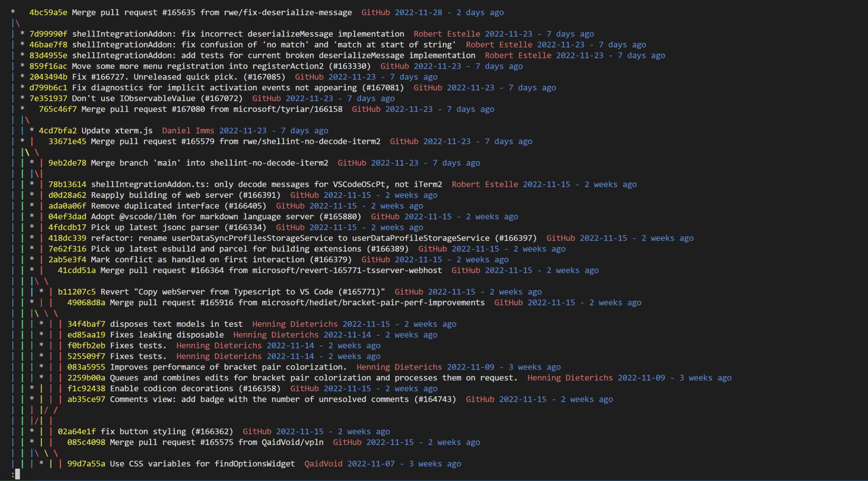Click 'fix button styling (#166362)' message
868x481 pixels.
167,431
